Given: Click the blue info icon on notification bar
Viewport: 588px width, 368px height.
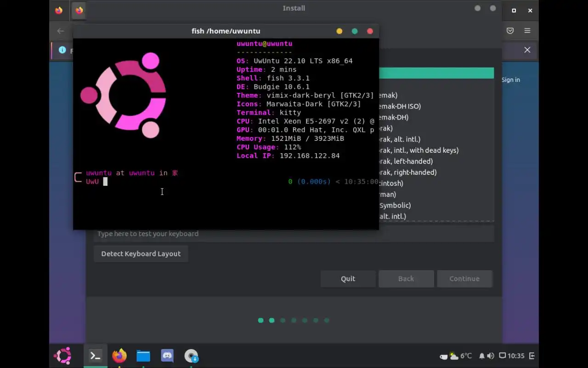Looking at the screenshot, I should (x=62, y=50).
